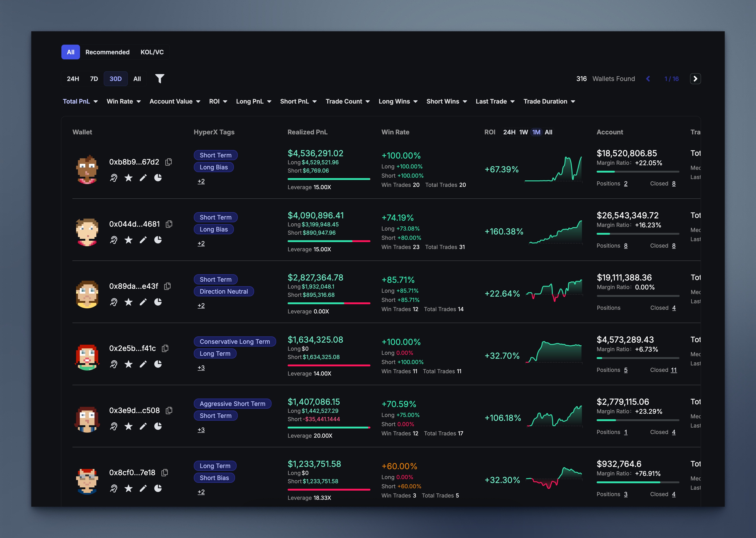Show +2 more tags for 0xb8b9...67d2
756x538 pixels.
201,181
